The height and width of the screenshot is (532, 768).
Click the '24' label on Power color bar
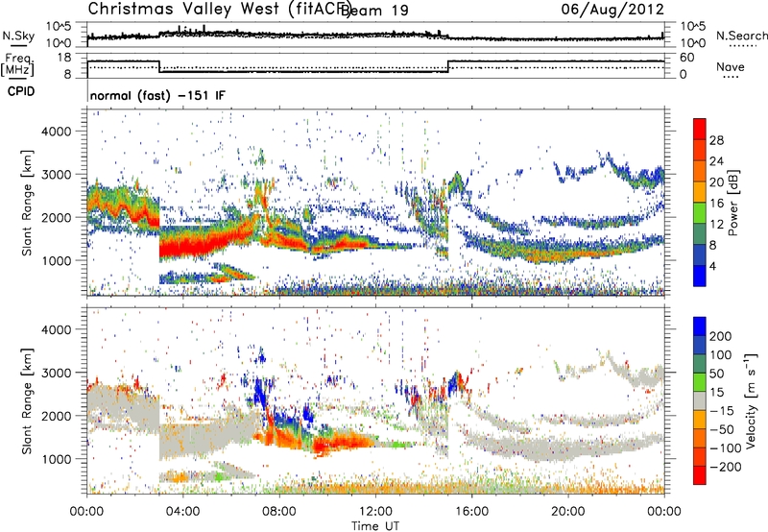pyautogui.click(x=716, y=161)
